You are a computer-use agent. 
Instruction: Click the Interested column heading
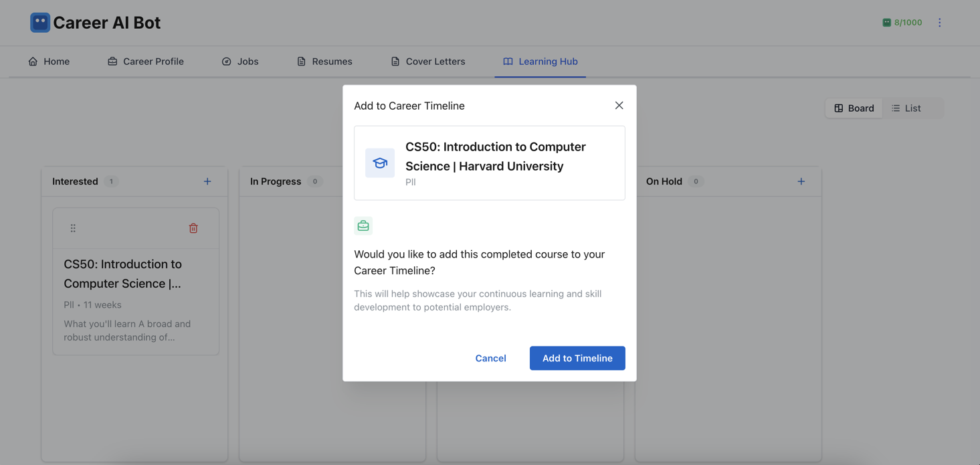click(75, 181)
